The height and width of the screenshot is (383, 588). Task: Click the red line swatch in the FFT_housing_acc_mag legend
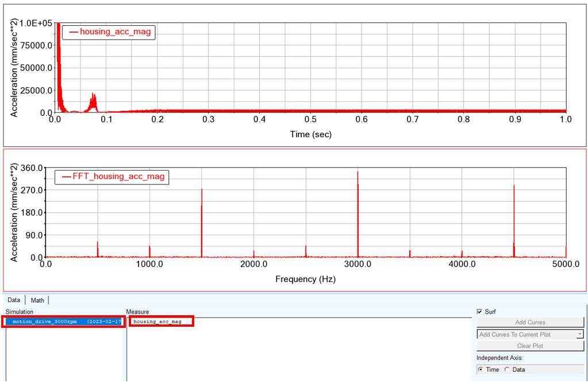click(66, 177)
